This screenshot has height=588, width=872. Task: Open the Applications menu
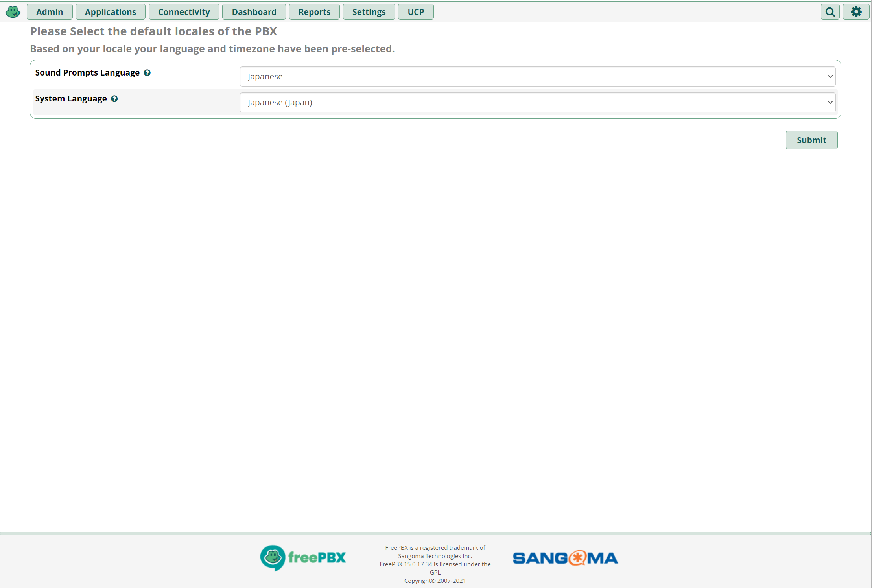tap(111, 12)
